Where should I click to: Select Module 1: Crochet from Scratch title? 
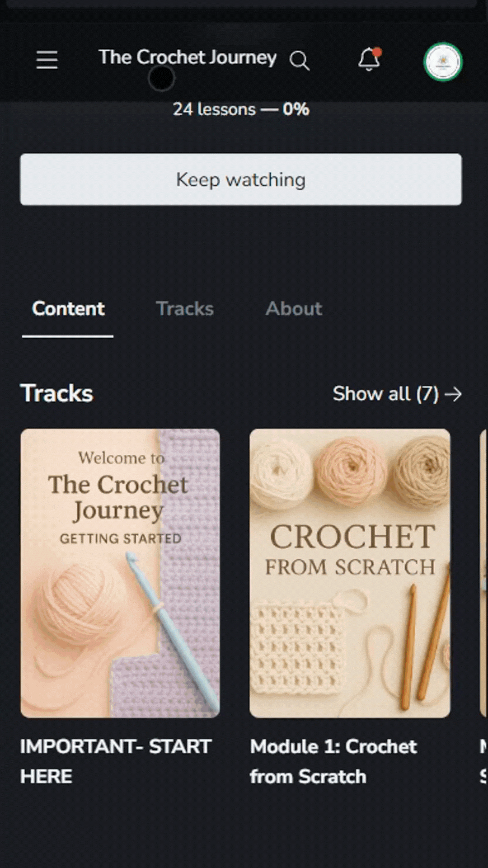(333, 762)
